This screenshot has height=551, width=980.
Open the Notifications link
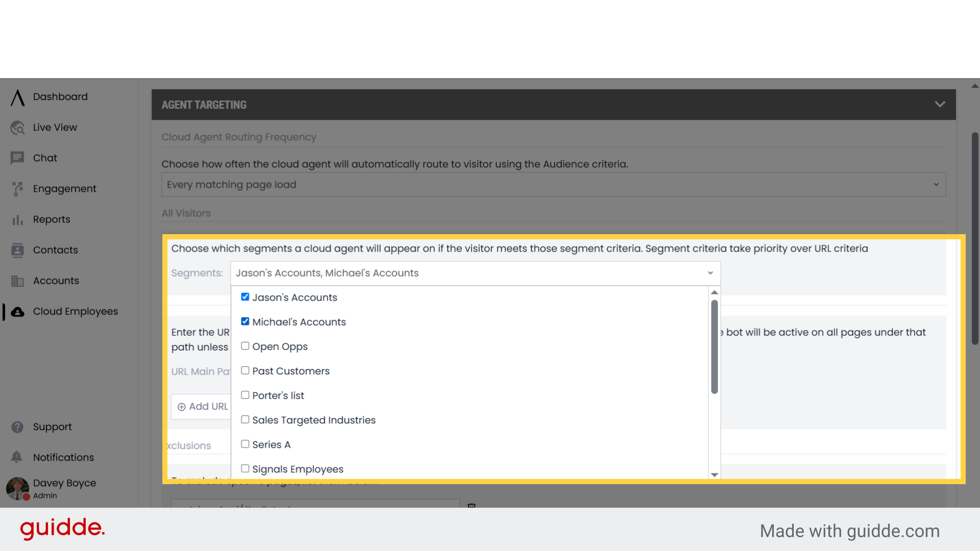(64, 458)
